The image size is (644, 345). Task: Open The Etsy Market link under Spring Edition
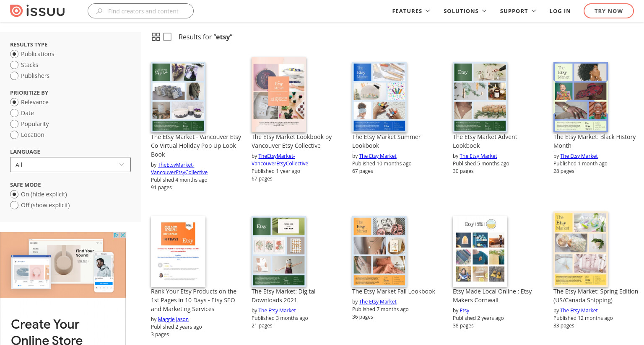tap(579, 311)
